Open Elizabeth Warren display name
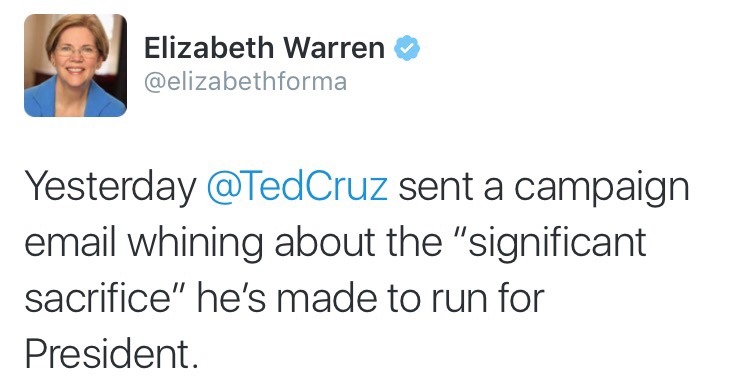 264,48
